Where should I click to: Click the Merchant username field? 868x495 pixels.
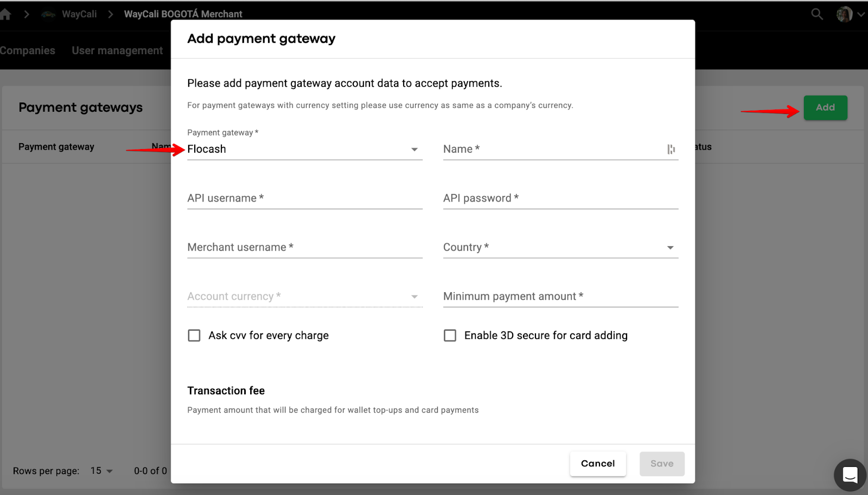click(x=304, y=247)
